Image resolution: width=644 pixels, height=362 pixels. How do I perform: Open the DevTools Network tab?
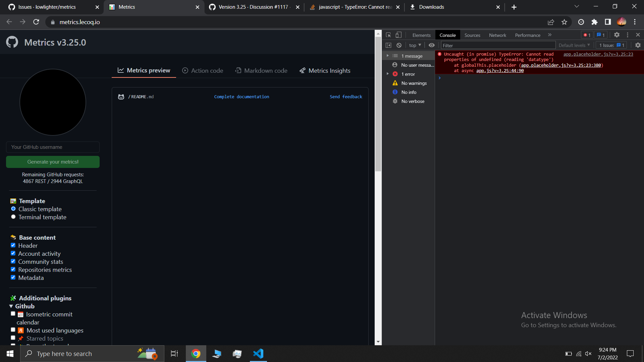pyautogui.click(x=497, y=35)
